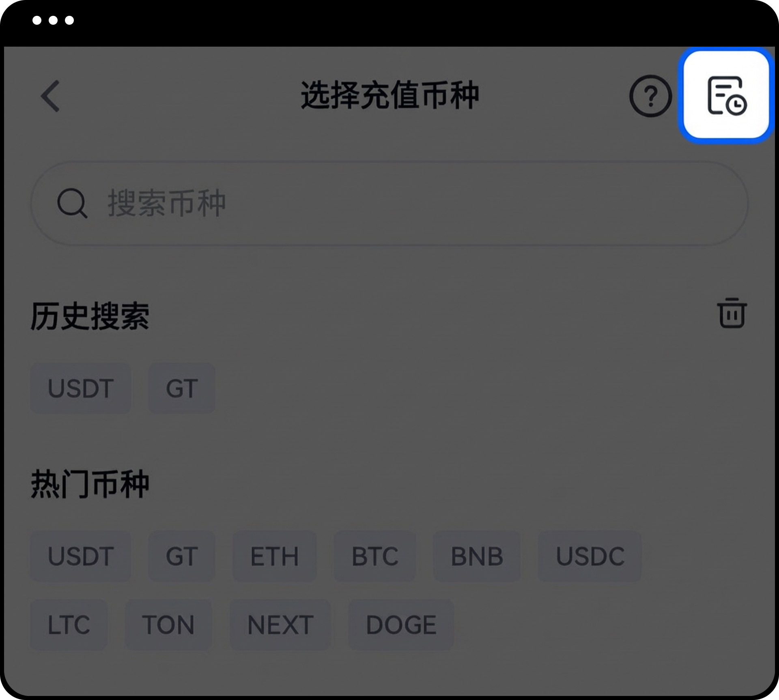Choose the LTC coin chip
This screenshot has height=700, width=779.
69,625
